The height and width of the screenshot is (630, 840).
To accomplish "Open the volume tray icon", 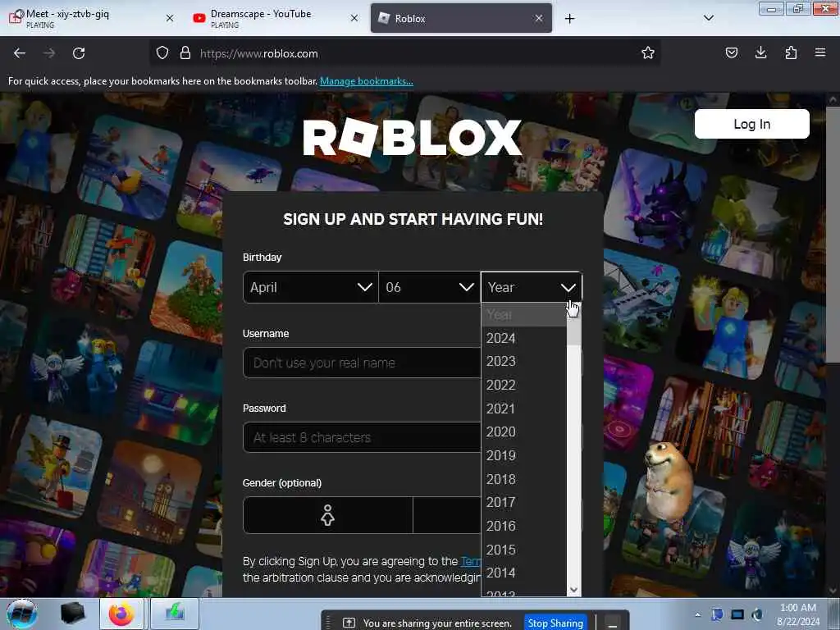I will coord(757,614).
